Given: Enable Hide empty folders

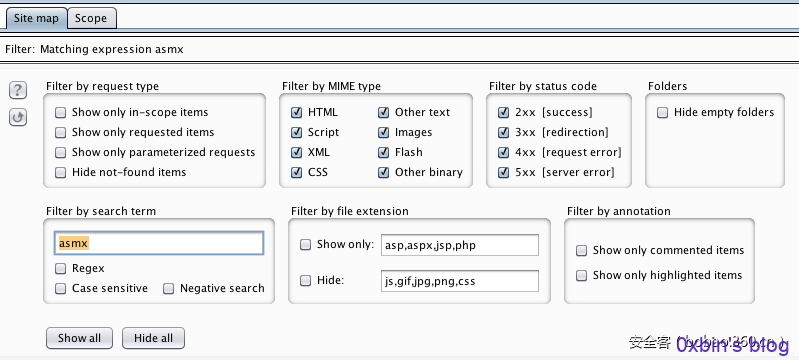Looking at the screenshot, I should point(662,112).
